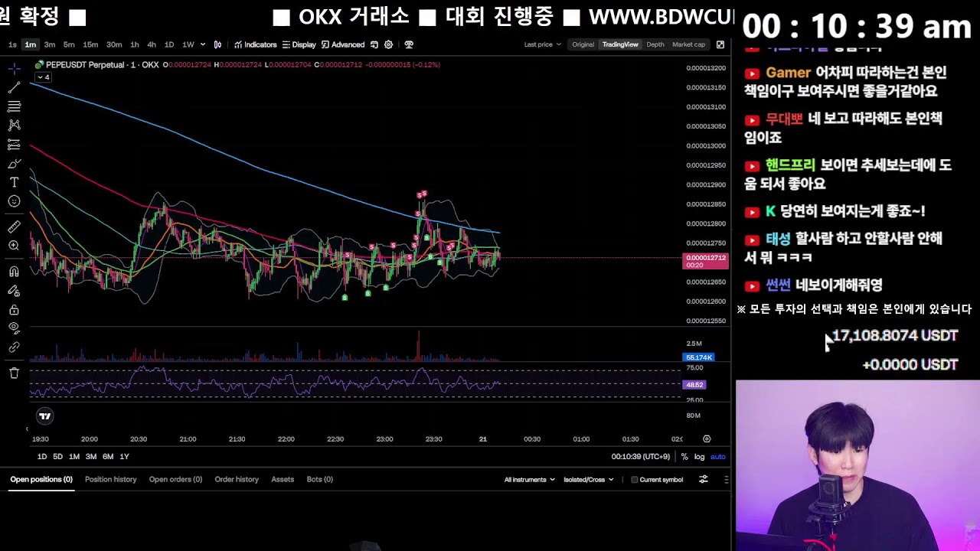Switch to the 1s interval
Screen dimensions: 980x551
tap(12, 44)
